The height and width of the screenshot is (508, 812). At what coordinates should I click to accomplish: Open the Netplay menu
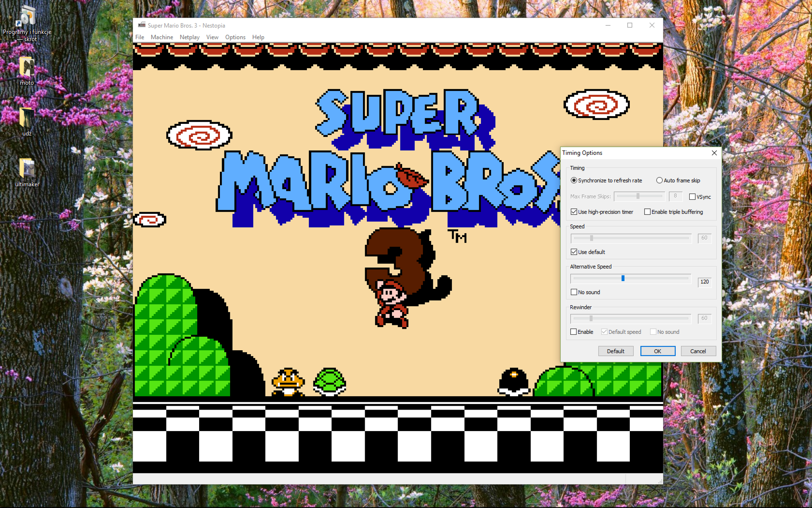(190, 37)
